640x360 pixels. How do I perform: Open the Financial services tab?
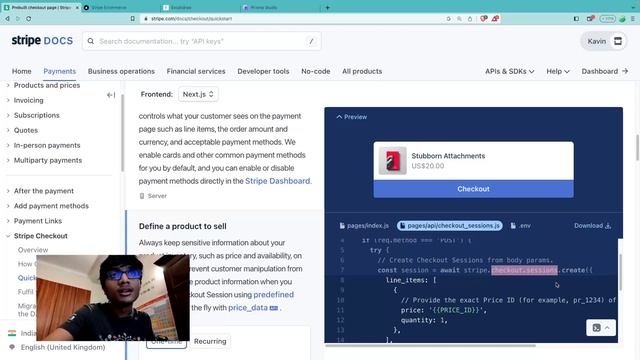coord(196,71)
